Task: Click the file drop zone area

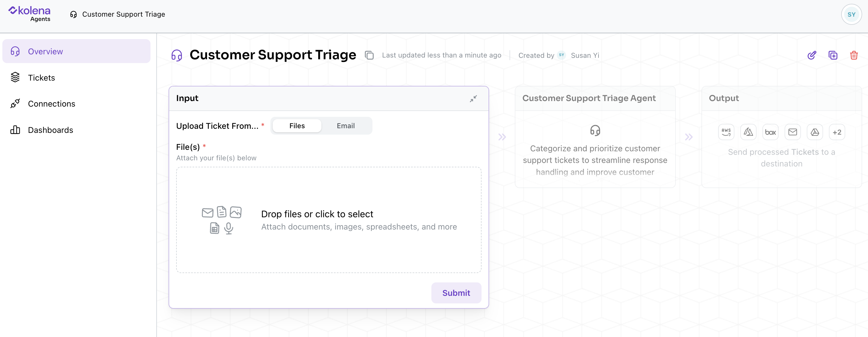Action: click(x=328, y=220)
